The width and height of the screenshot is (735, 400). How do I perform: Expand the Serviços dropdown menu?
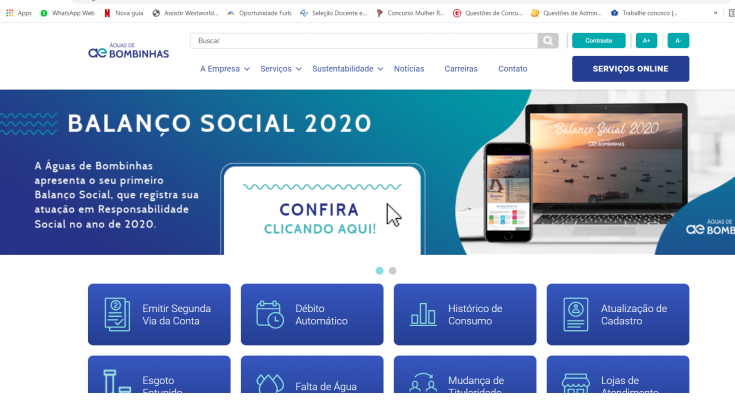(x=281, y=69)
